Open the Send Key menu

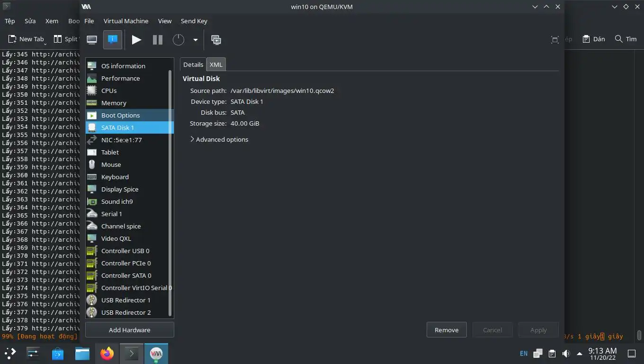pyautogui.click(x=194, y=21)
